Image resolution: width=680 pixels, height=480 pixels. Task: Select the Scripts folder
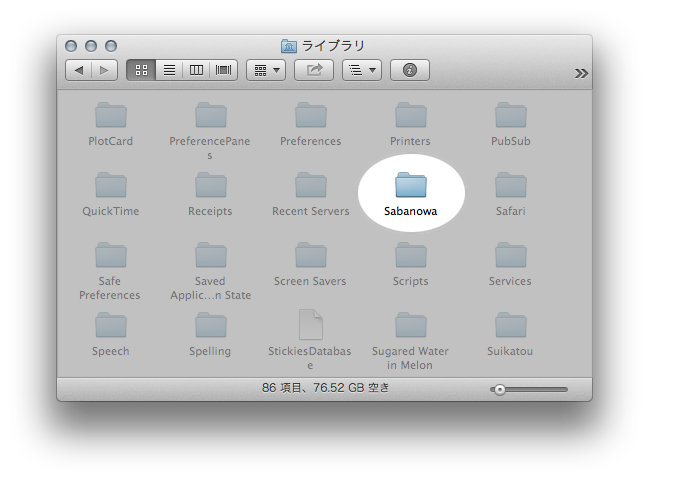tap(411, 255)
